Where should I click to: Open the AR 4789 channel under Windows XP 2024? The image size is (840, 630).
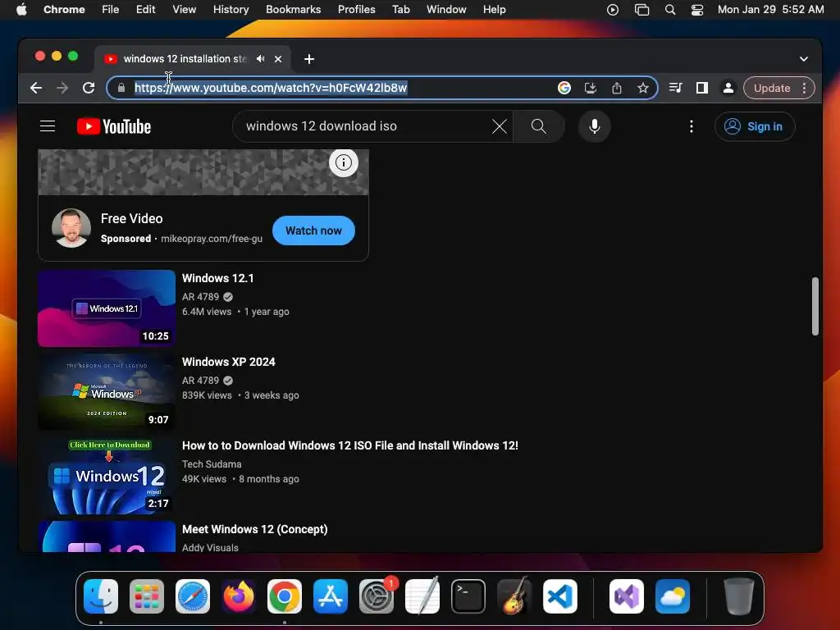click(x=200, y=381)
